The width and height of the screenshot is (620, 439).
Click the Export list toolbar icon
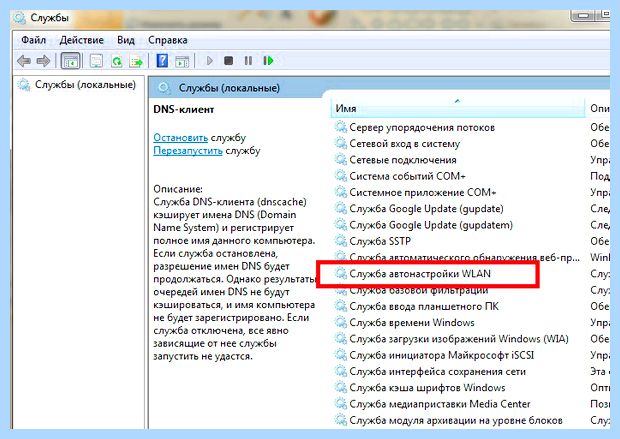(x=136, y=61)
